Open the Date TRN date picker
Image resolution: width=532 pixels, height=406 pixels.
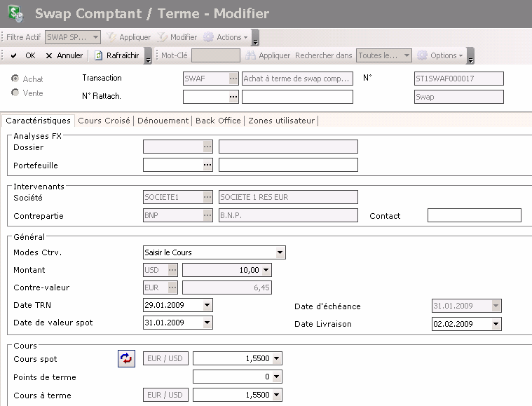point(207,305)
